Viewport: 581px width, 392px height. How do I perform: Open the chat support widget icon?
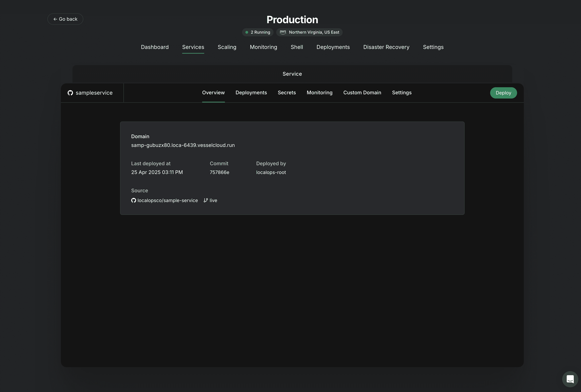(x=570, y=379)
